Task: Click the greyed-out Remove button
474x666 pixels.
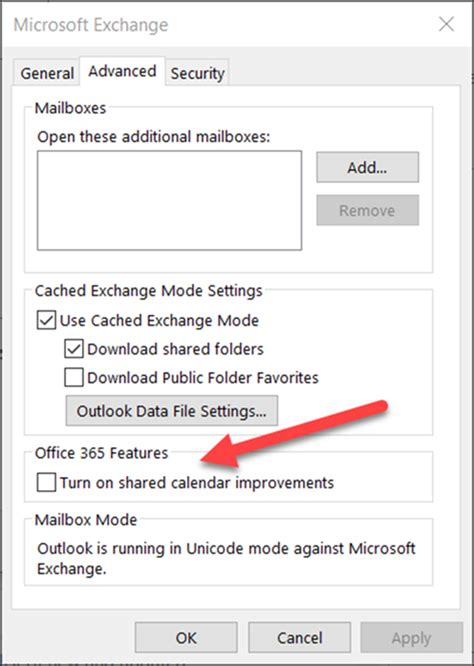Action: (367, 210)
